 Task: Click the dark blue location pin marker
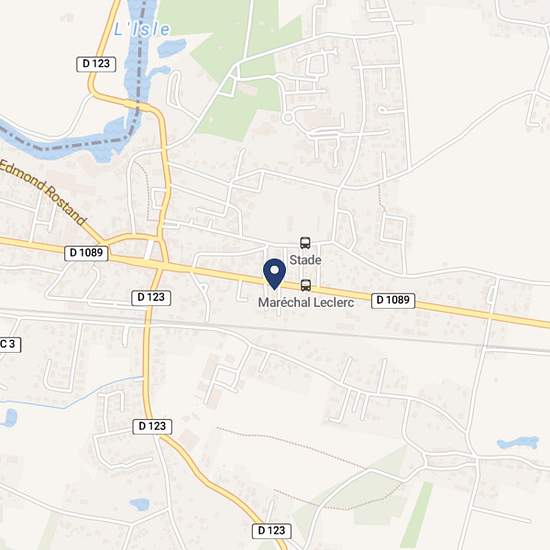pos(274,274)
